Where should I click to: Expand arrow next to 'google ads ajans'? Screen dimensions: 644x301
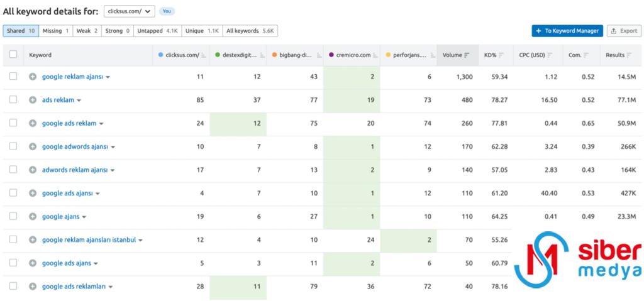pyautogui.click(x=96, y=264)
